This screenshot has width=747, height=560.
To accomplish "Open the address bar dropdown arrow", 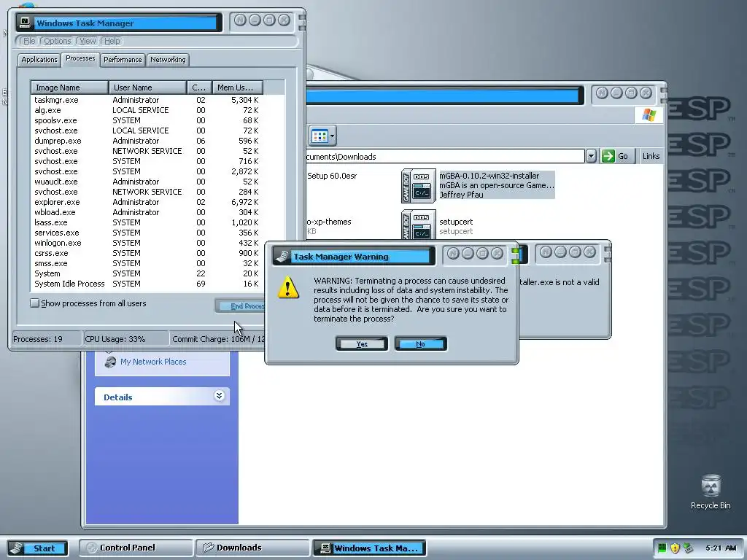I will (x=591, y=156).
